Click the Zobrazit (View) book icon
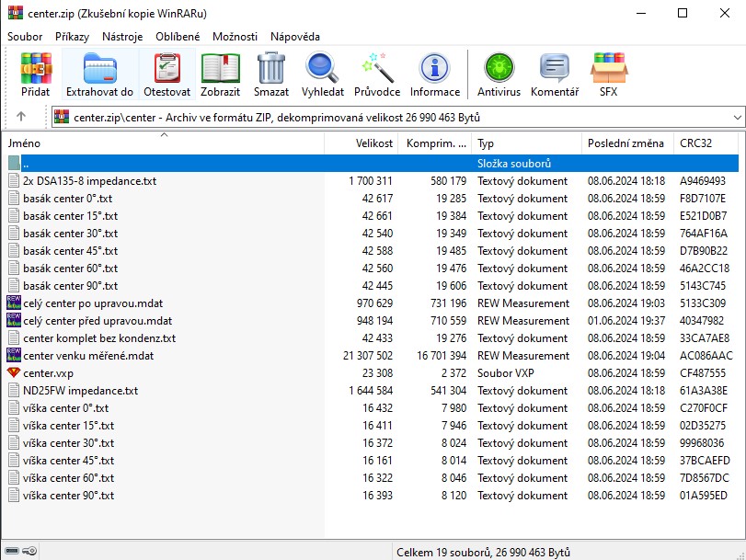This screenshot has height=560, width=746. click(x=220, y=68)
